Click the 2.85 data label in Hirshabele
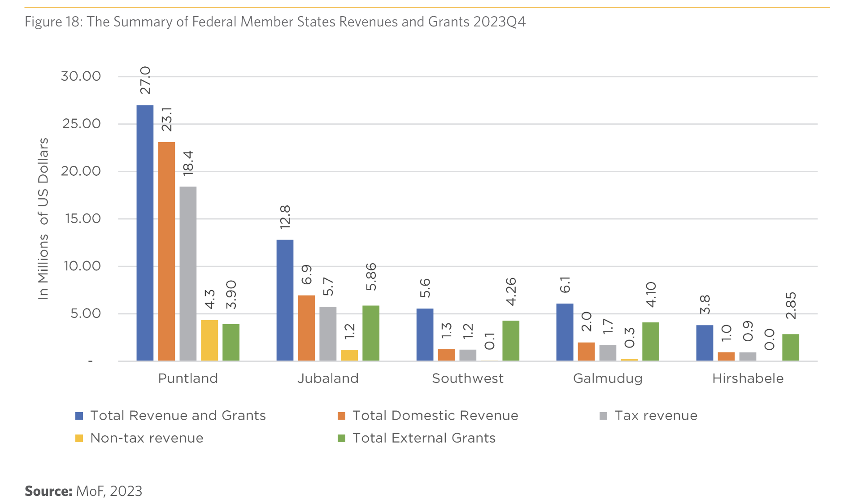The width and height of the screenshot is (844, 504). pos(791,305)
